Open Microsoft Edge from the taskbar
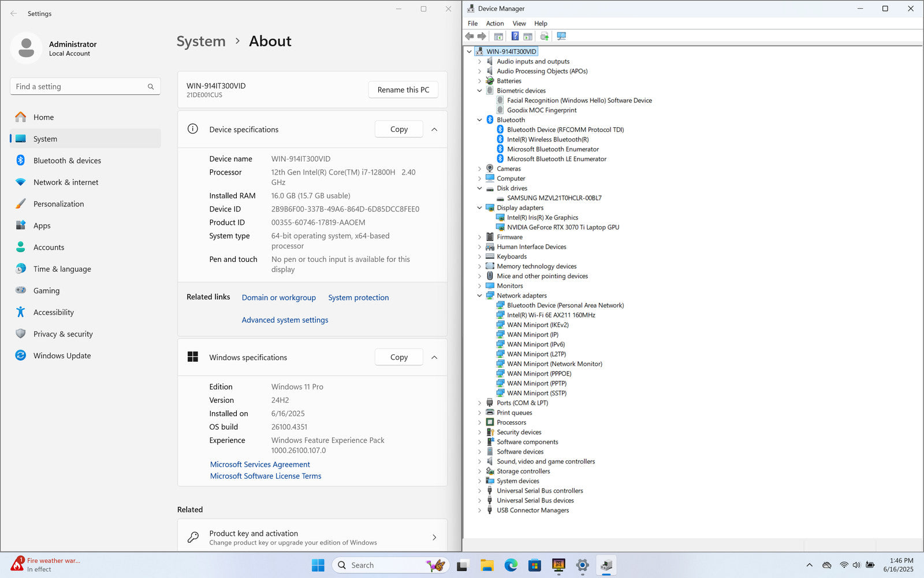 [x=511, y=565]
